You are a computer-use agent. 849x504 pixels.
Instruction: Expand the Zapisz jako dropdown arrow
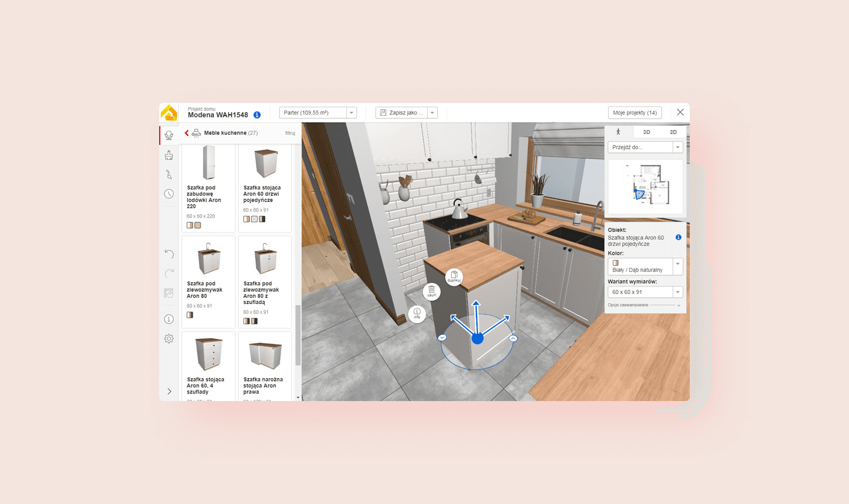click(x=432, y=112)
